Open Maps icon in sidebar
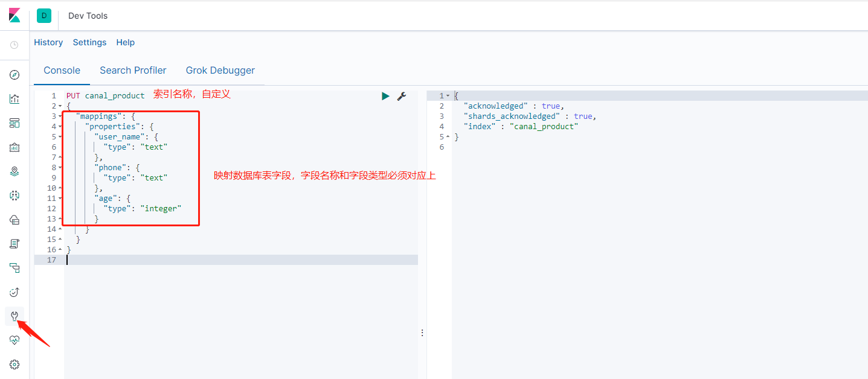Screen dimensions: 868x379 [14, 171]
